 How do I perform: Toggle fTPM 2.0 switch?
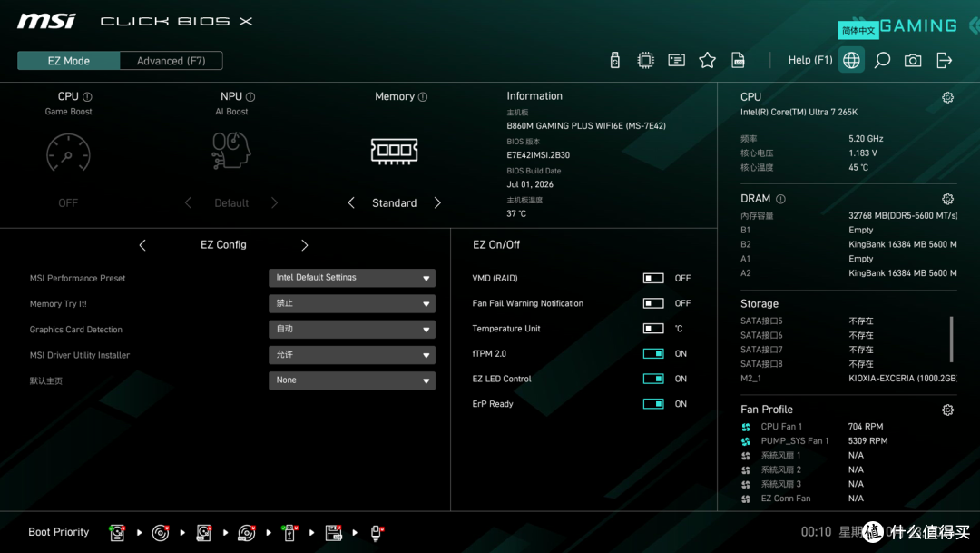653,353
